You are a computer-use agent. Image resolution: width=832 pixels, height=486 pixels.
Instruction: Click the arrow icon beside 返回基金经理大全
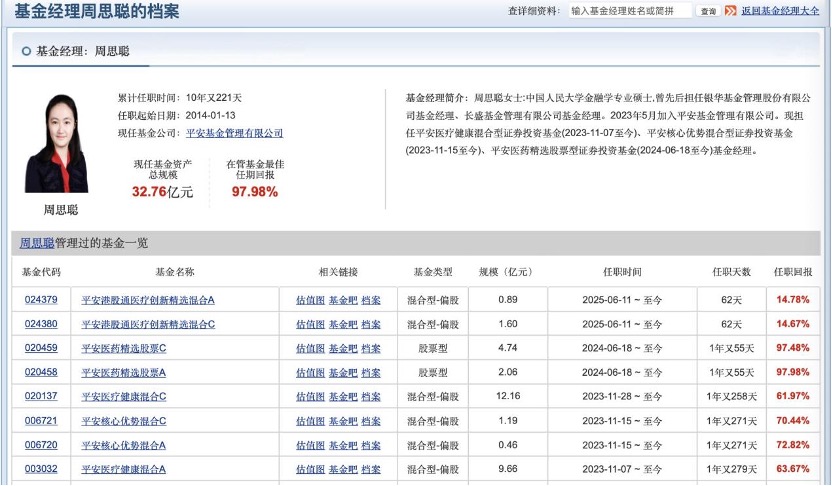[732, 11]
